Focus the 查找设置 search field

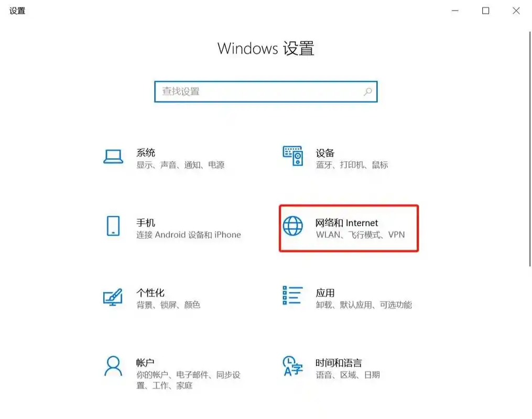click(266, 92)
